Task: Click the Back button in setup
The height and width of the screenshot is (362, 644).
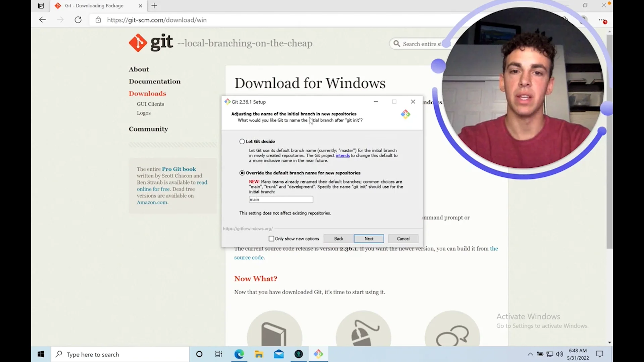Action: pos(338,239)
